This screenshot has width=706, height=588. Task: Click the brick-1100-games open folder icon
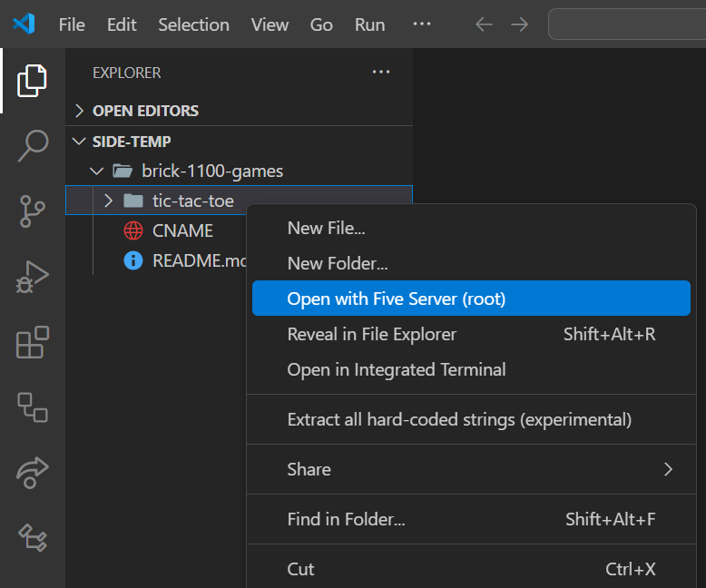click(123, 171)
